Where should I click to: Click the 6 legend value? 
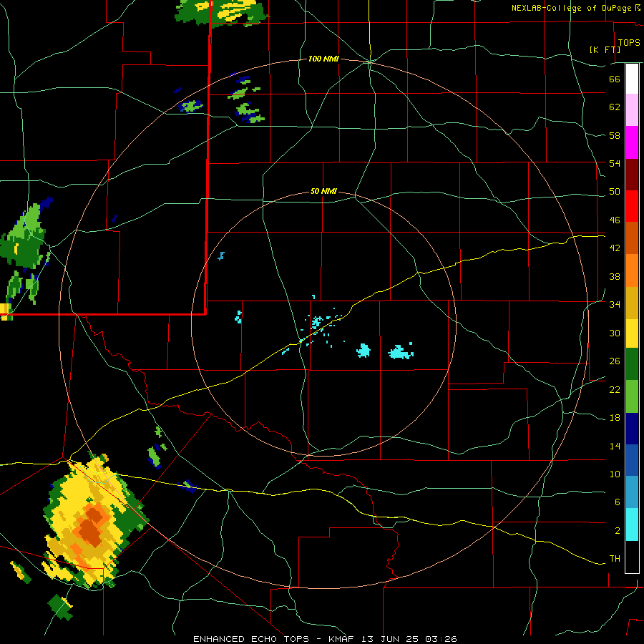click(x=617, y=502)
